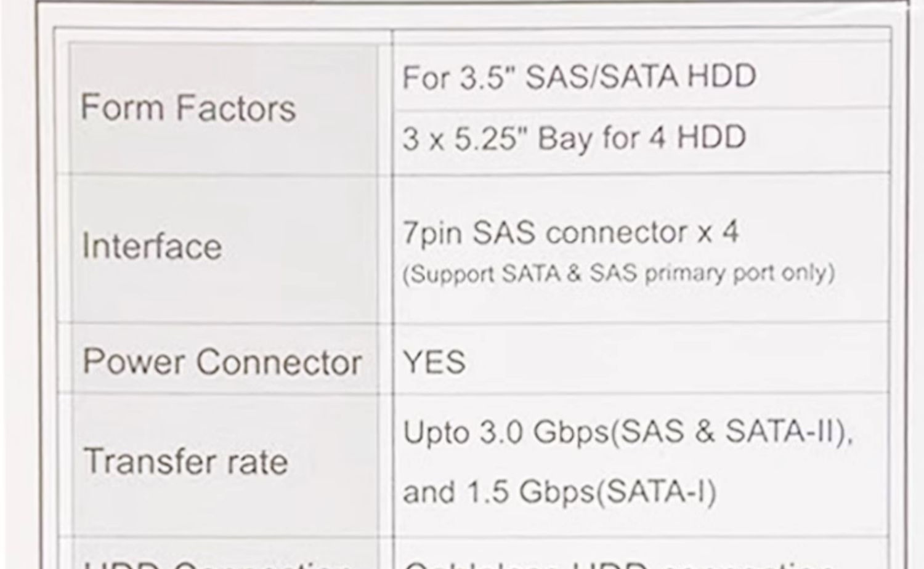Click the 'Upto 3.0 Gbps(SAS & SATA-II)' line
The width and height of the screenshot is (924, 569).
628,432
